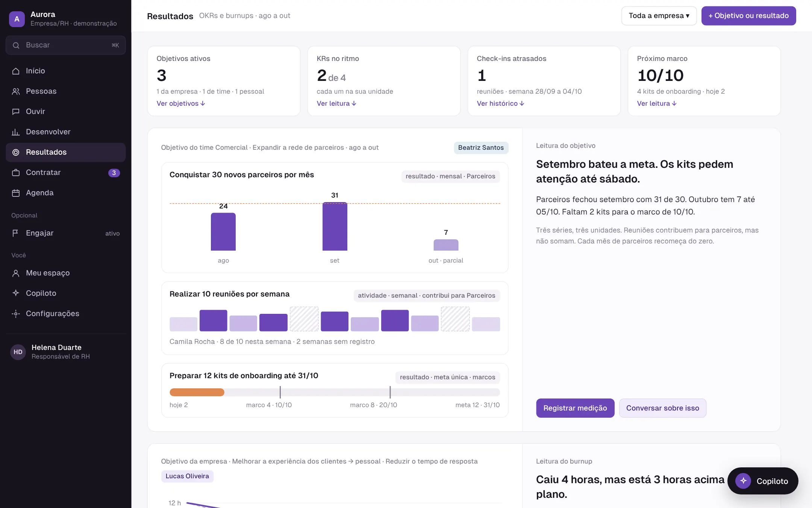This screenshot has height=508, width=812.
Task: Click the Aurora logo icon
Action: [x=17, y=19]
